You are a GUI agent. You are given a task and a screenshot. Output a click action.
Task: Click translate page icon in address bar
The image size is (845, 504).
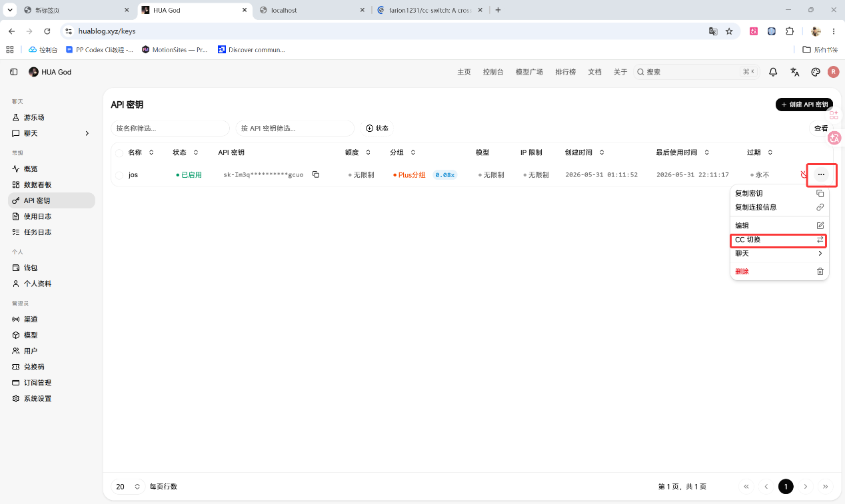tap(713, 31)
